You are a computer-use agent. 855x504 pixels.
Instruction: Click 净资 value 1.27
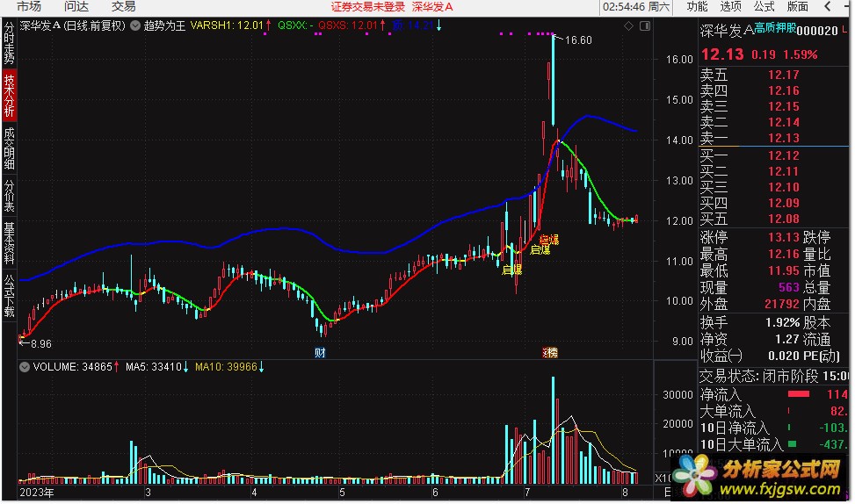[x=786, y=340]
